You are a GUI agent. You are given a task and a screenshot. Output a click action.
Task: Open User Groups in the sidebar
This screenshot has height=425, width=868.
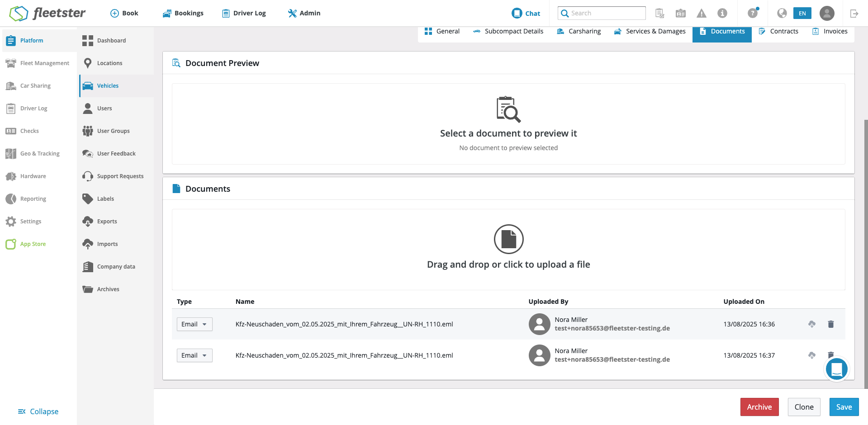(116, 131)
